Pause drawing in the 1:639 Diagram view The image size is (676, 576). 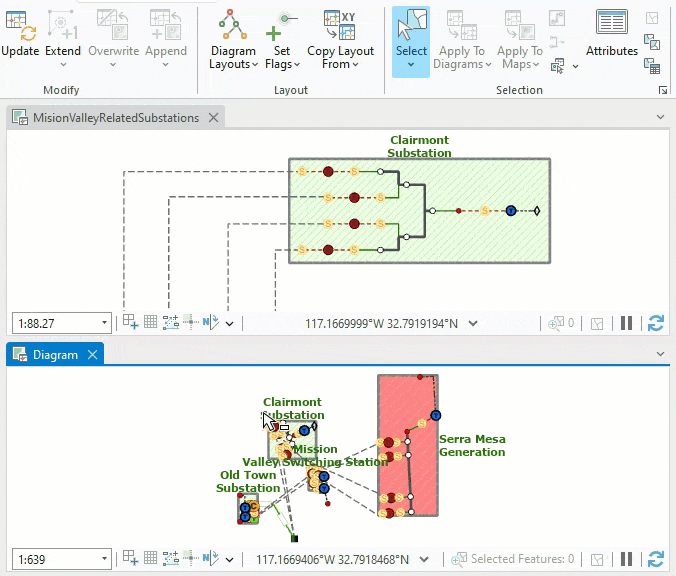pos(626,559)
